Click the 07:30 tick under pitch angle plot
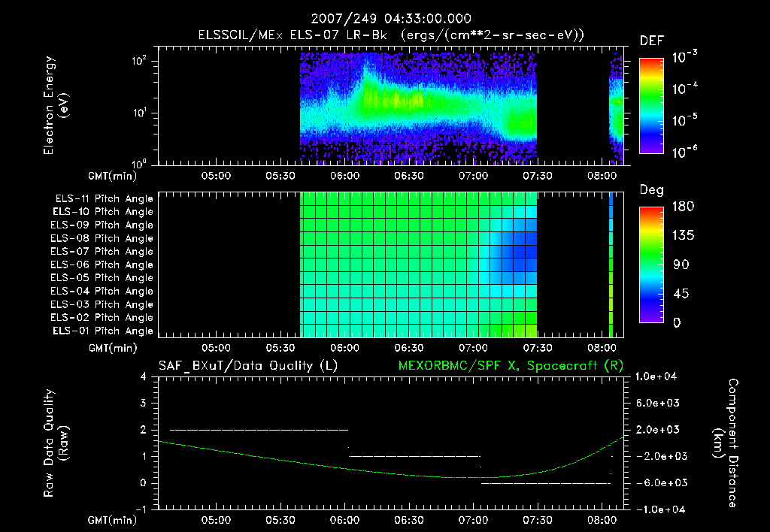This screenshot has width=770, height=532. point(537,348)
